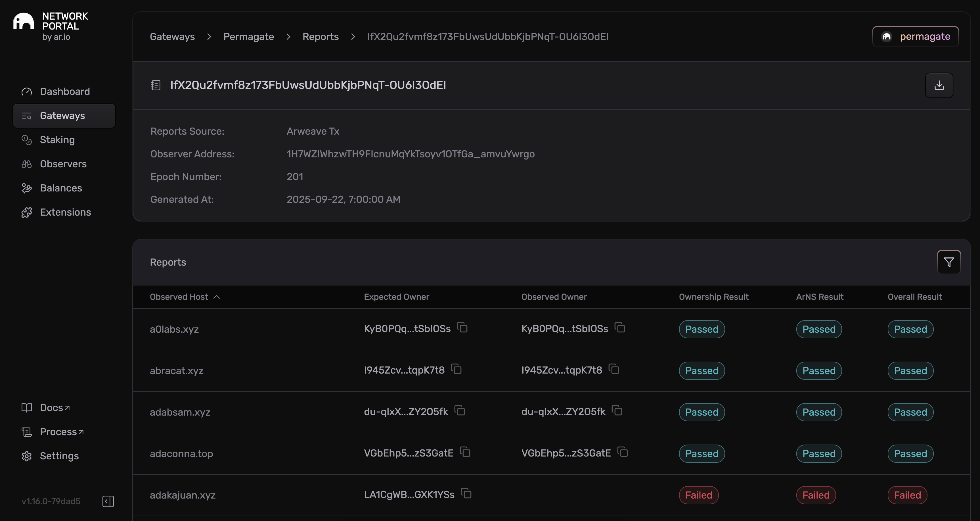Select Gateways in the sidebar menu

tap(63, 116)
